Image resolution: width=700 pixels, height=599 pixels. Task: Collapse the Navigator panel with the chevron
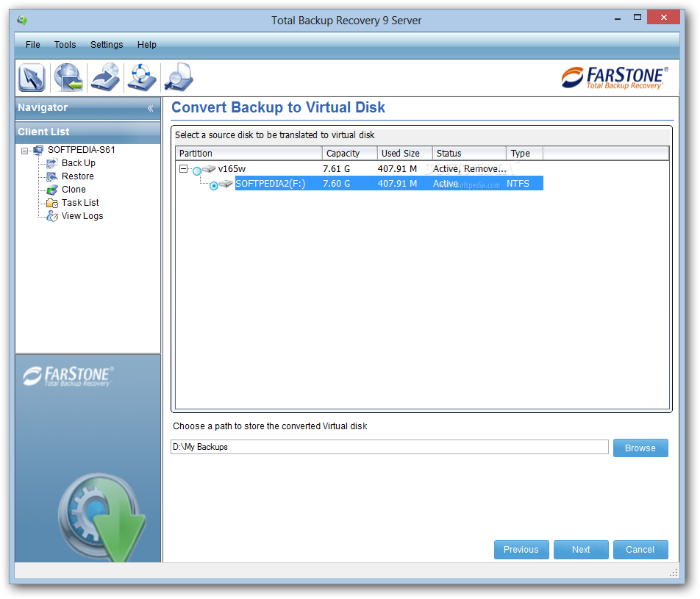point(151,108)
